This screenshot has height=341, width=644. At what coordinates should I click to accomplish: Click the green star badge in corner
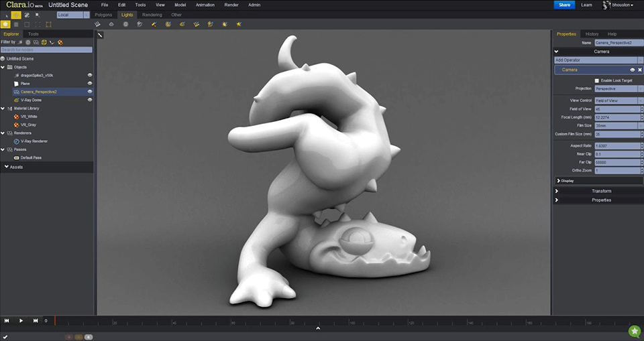click(635, 331)
